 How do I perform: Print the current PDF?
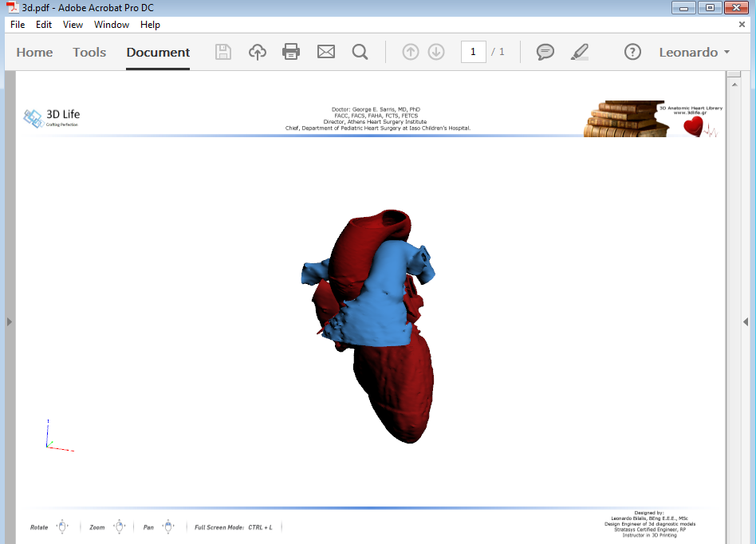point(290,52)
